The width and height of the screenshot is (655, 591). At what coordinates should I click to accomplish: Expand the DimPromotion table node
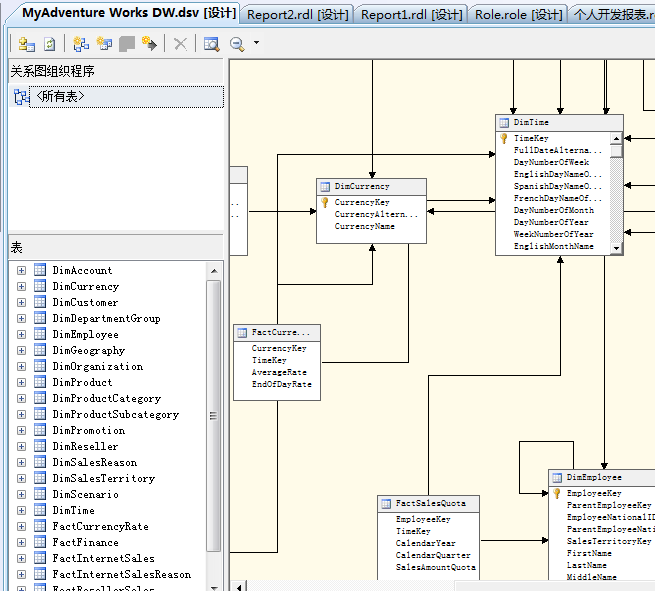pos(21,430)
